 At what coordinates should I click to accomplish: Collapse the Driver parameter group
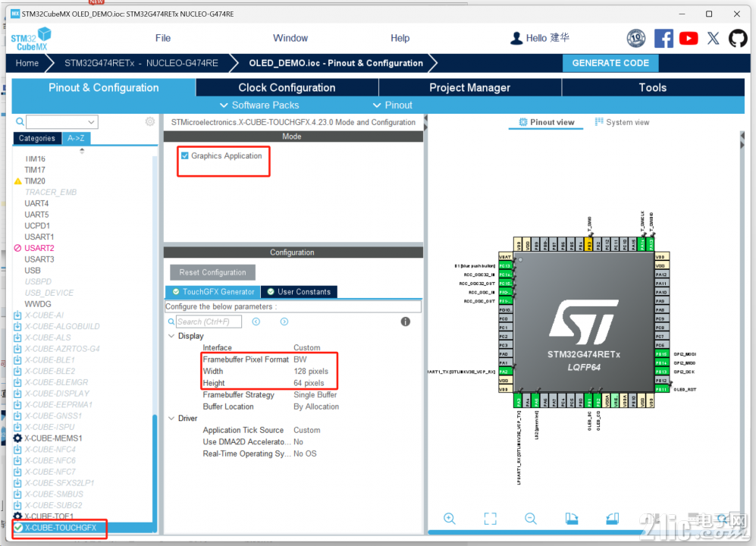pyautogui.click(x=171, y=418)
